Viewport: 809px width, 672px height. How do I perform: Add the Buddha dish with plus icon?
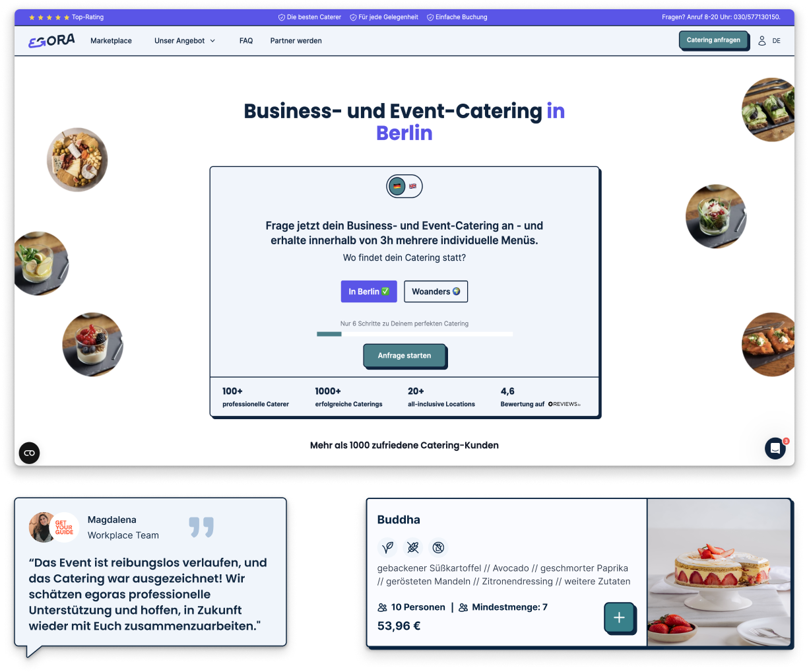coord(619,618)
